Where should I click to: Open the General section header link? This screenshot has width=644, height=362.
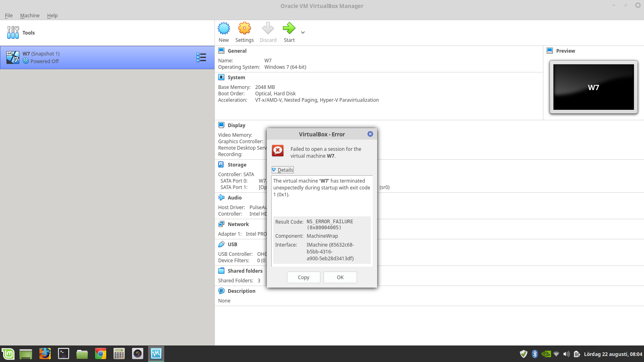pos(237,51)
